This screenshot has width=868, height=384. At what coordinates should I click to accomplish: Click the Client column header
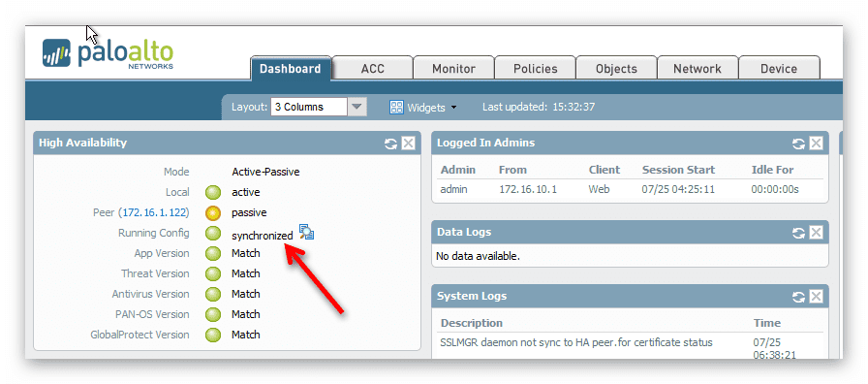click(x=604, y=170)
